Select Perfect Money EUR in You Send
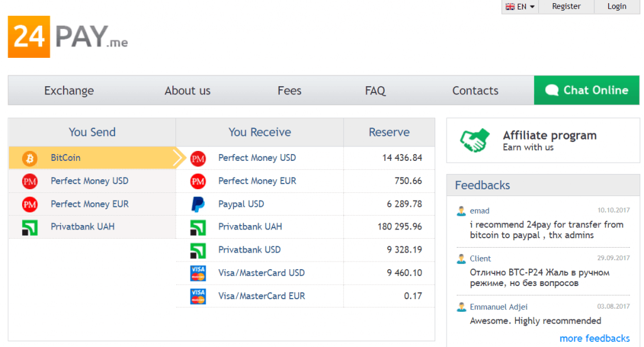The width and height of the screenshot is (644, 347). point(92,204)
